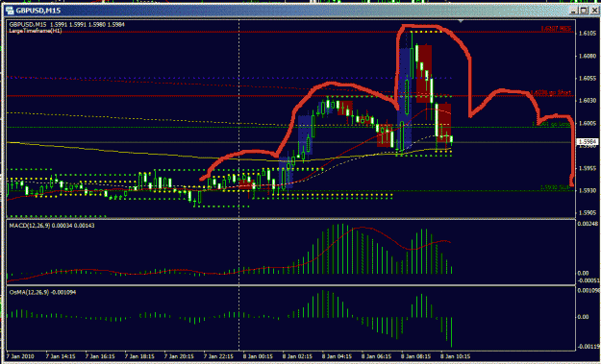Click the 1.5930 price scale label
Image resolution: width=601 pixels, height=364 pixels.
(587, 190)
